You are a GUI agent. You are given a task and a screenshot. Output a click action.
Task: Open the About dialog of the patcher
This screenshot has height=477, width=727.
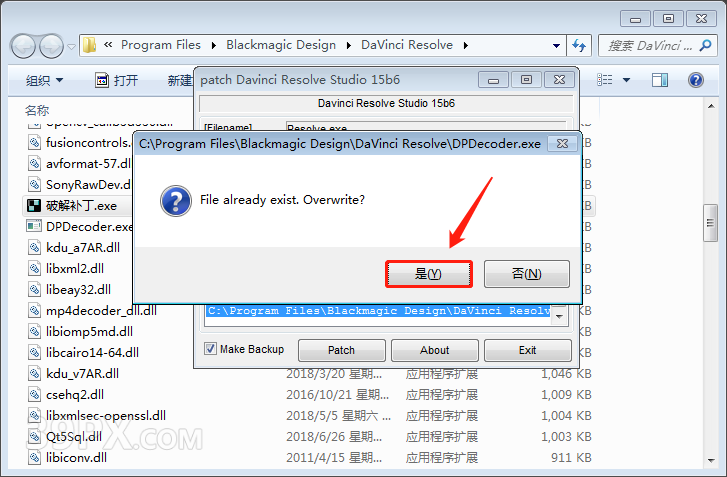pyautogui.click(x=435, y=350)
